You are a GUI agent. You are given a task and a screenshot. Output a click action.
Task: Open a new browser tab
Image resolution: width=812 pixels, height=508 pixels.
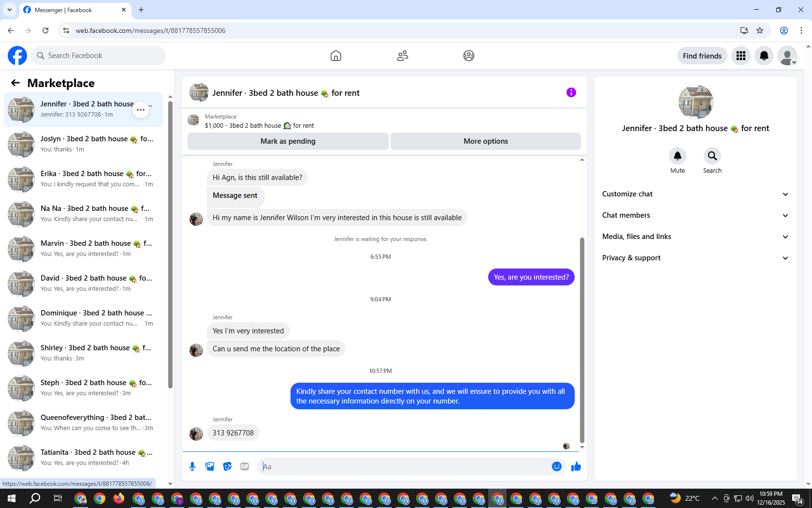(141, 10)
